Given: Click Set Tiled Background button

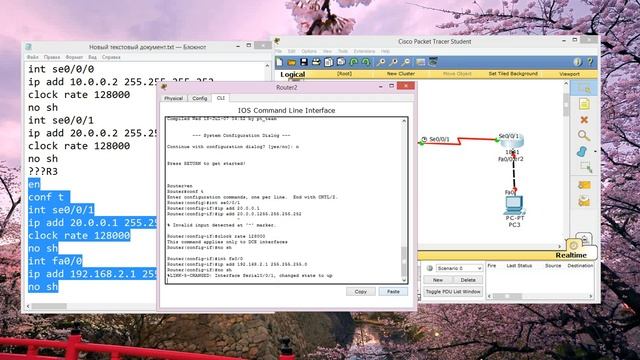Looking at the screenshot, I should (513, 74).
